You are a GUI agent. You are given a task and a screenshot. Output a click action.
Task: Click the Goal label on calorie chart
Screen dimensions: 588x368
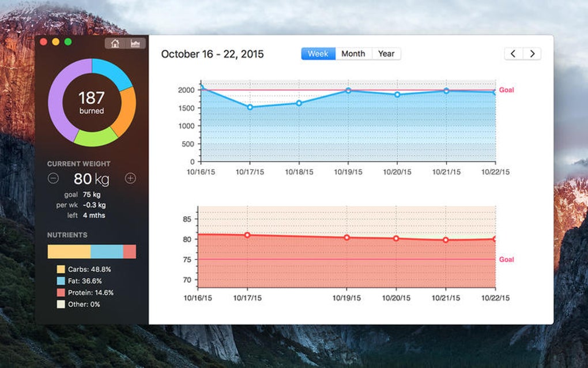[x=506, y=90]
